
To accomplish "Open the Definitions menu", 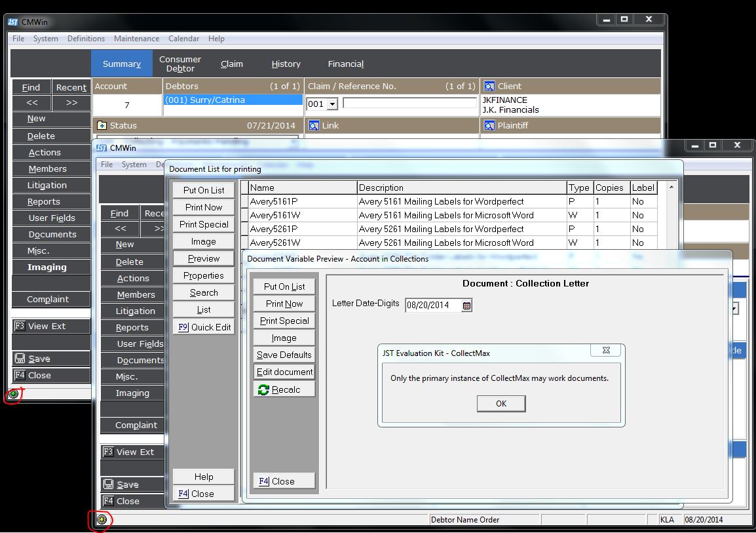I will click(x=86, y=39).
